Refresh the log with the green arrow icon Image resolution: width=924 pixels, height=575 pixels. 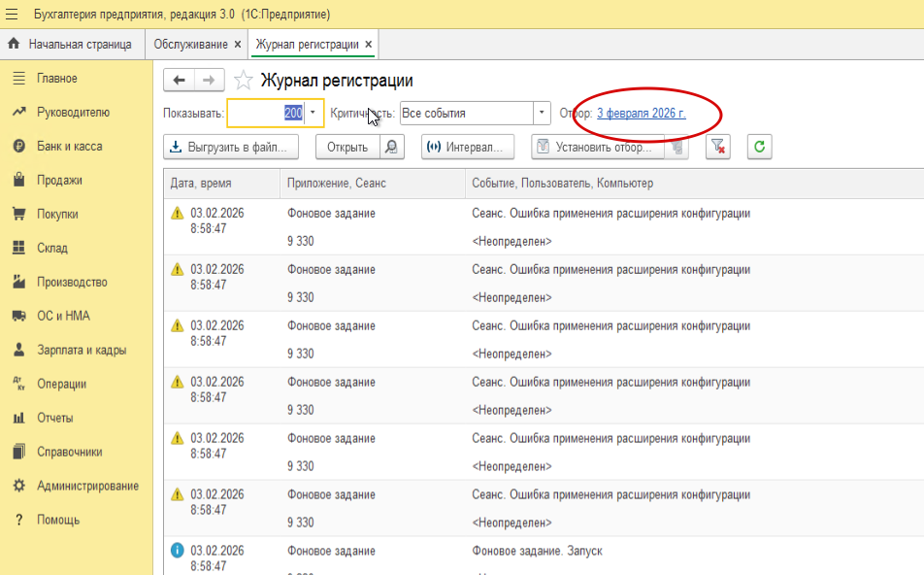coord(759,147)
